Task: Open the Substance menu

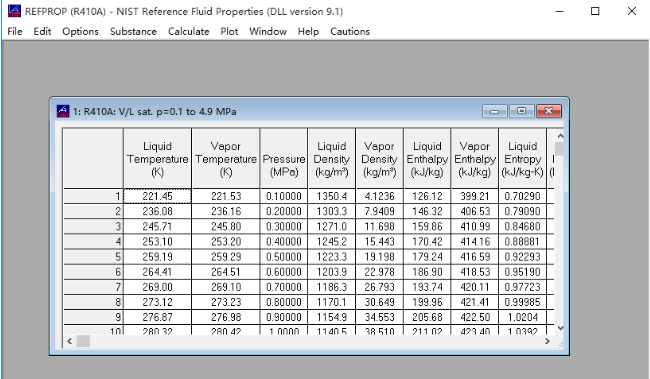Action: tap(133, 32)
